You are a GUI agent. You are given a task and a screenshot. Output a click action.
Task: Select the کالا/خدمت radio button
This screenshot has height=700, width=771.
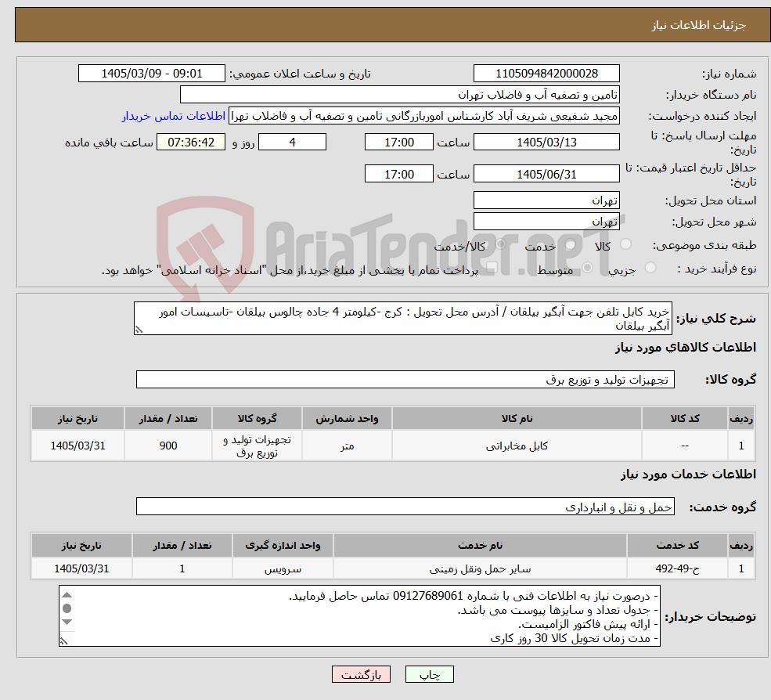[x=500, y=244]
